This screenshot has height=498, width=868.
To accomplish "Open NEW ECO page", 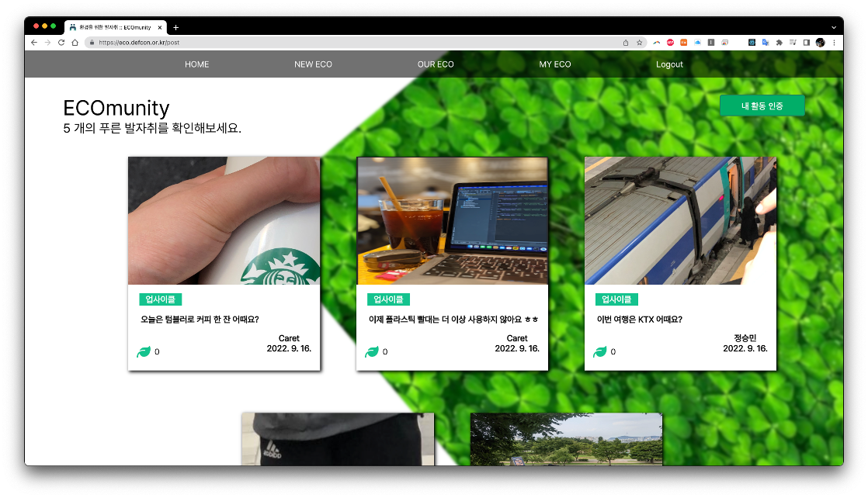I will coord(313,64).
